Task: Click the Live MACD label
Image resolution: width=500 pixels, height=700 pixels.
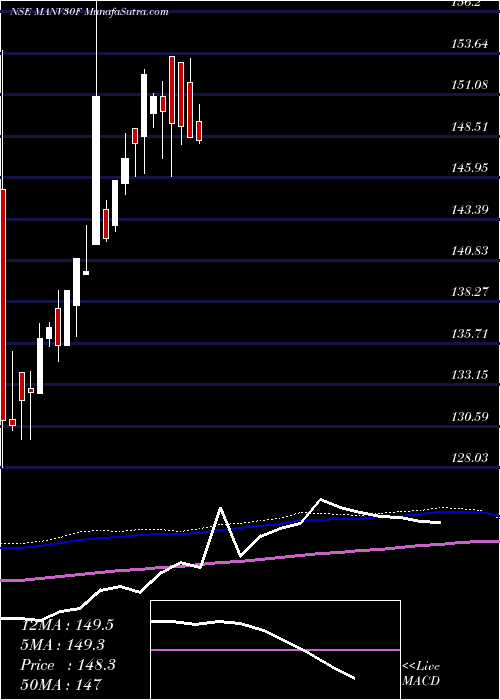Action: pyautogui.click(x=421, y=674)
